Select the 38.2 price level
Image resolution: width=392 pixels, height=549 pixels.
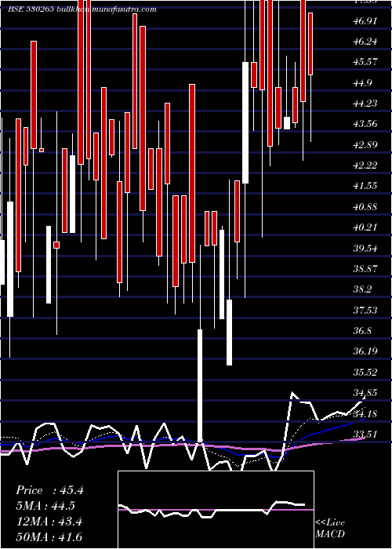click(x=362, y=289)
